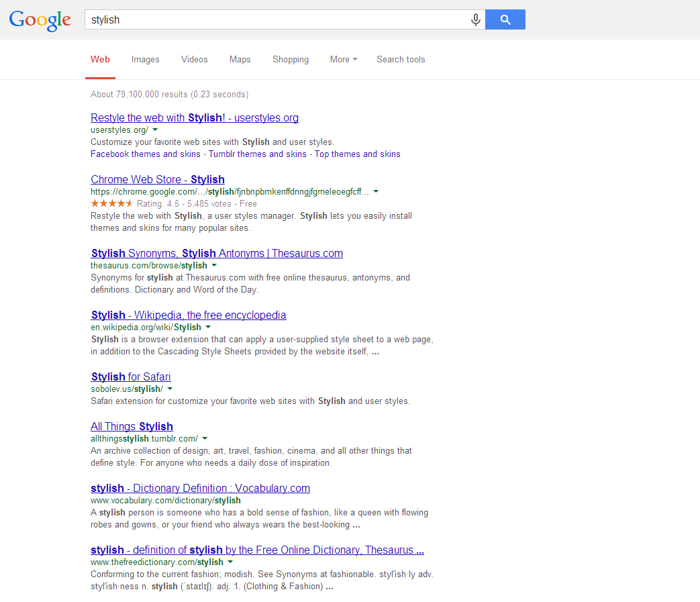Expand the dropdown next to the Wikipedia result URL
700x602 pixels.
(208, 327)
